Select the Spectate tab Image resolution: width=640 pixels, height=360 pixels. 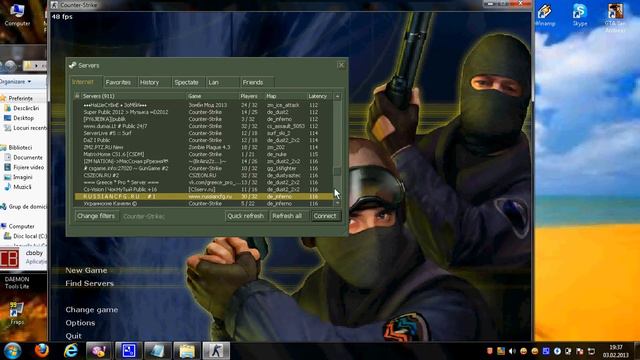point(188,82)
